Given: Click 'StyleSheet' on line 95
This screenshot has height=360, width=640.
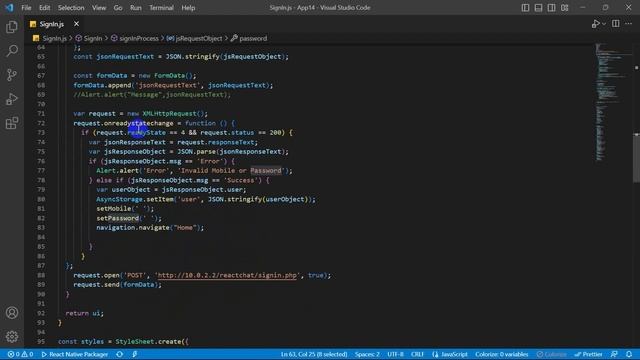Looking at the screenshot, I should point(135,342).
